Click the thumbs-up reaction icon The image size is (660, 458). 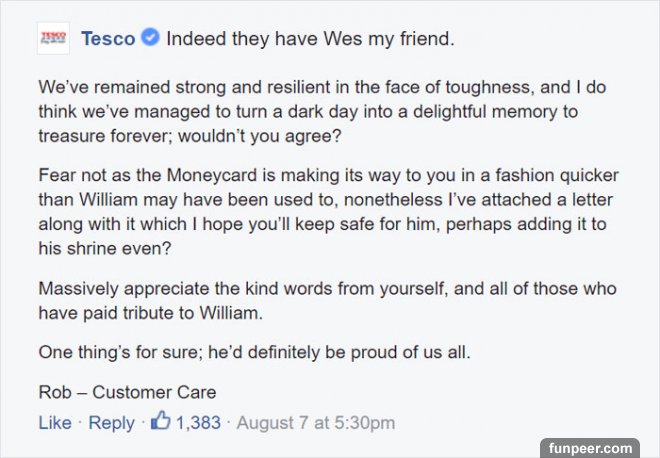pos(160,423)
